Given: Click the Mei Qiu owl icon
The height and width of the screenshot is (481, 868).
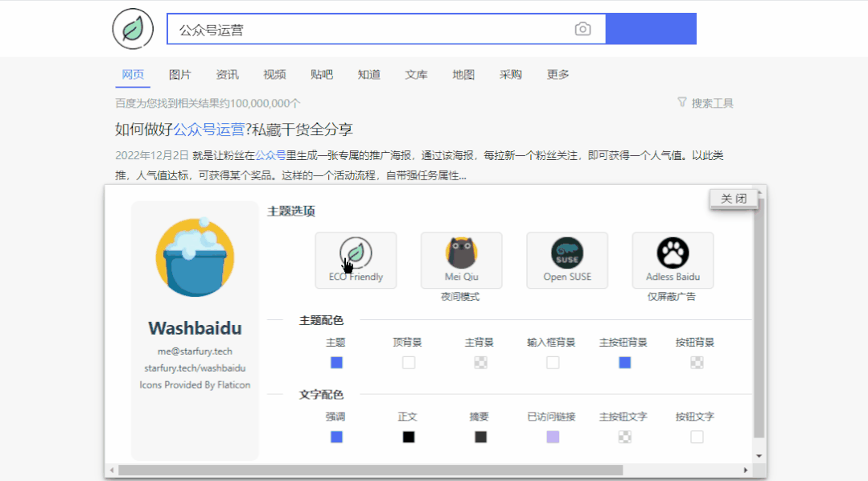Looking at the screenshot, I should [x=461, y=252].
